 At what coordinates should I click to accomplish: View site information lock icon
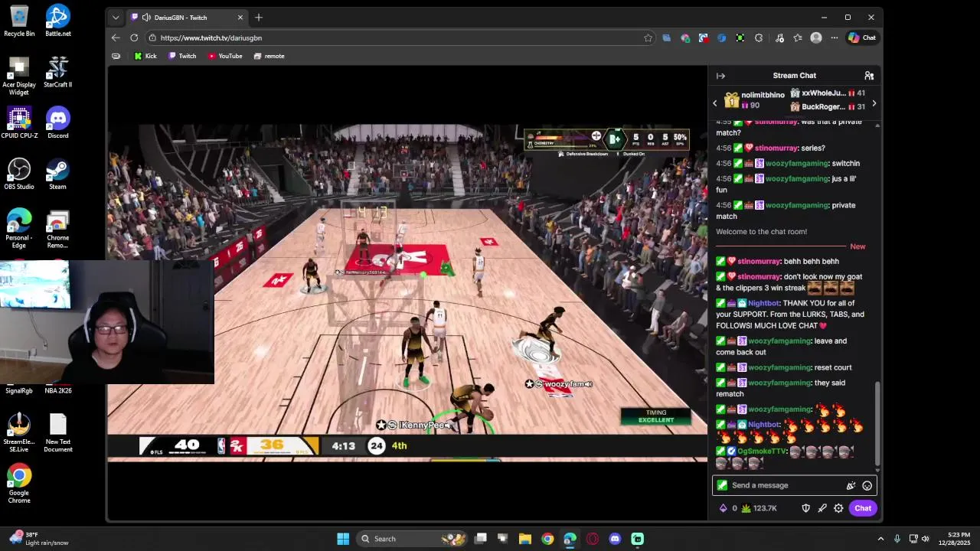152,37
